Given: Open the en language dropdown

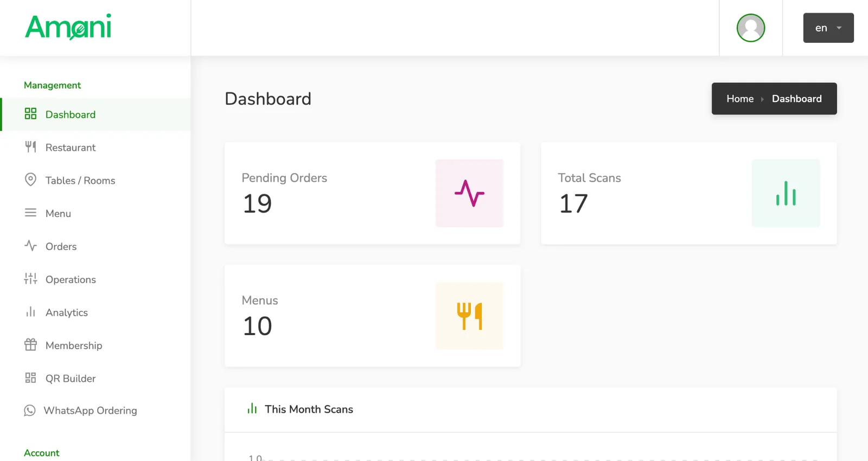Looking at the screenshot, I should pos(828,28).
